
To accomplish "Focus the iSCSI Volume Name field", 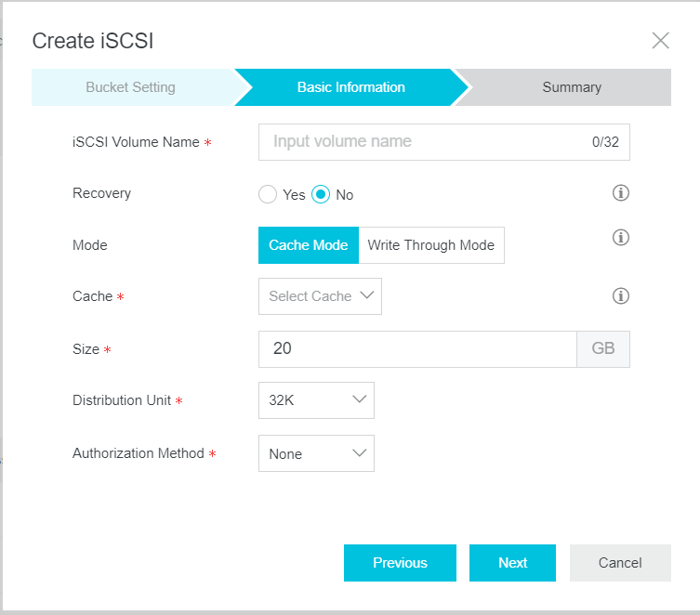I will click(444, 142).
